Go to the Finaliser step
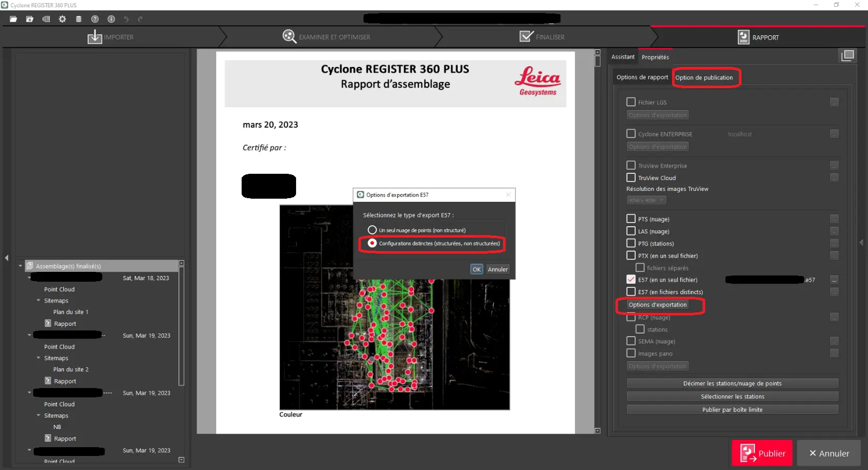Viewport: 868px width, 470px height. pyautogui.click(x=542, y=37)
